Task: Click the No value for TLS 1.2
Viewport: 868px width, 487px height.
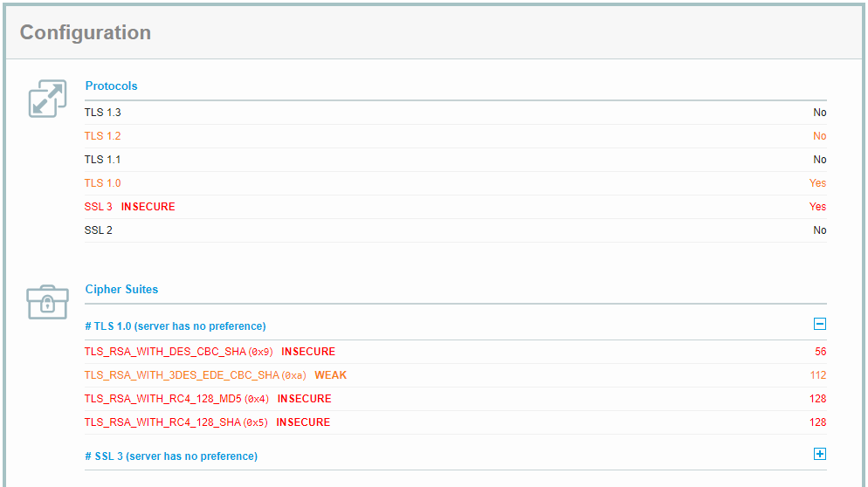Action: (x=820, y=136)
